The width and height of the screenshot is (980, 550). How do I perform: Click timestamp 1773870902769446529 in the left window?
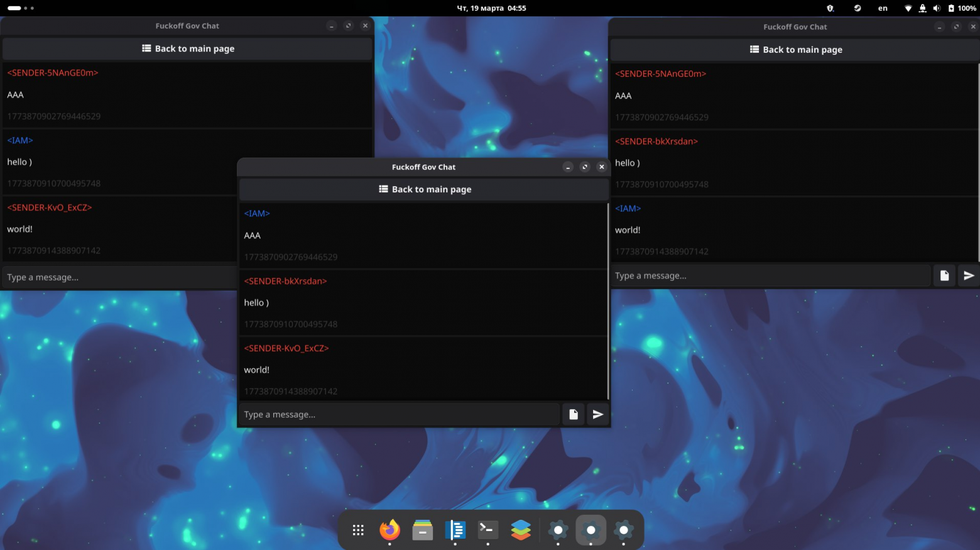click(x=54, y=116)
